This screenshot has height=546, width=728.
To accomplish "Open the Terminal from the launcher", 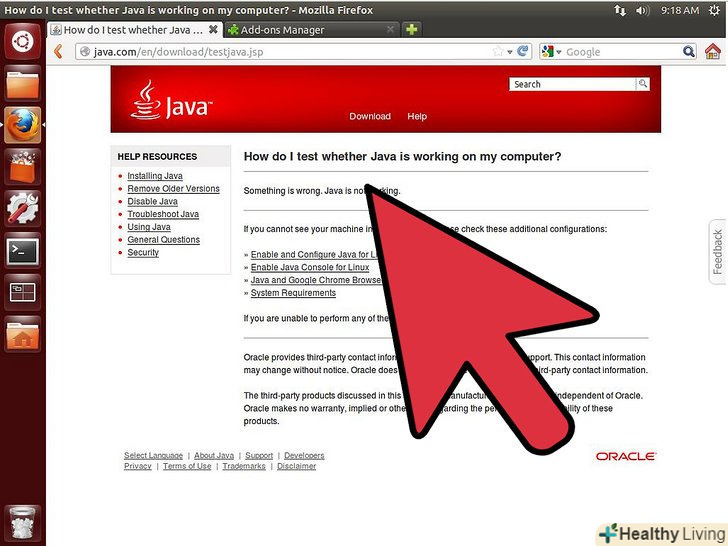I will pos(22,250).
